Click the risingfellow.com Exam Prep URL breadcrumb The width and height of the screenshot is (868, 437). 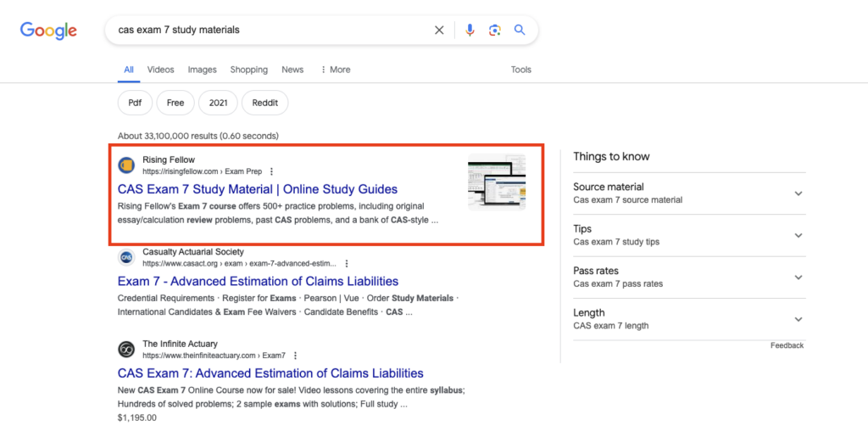coord(202,171)
